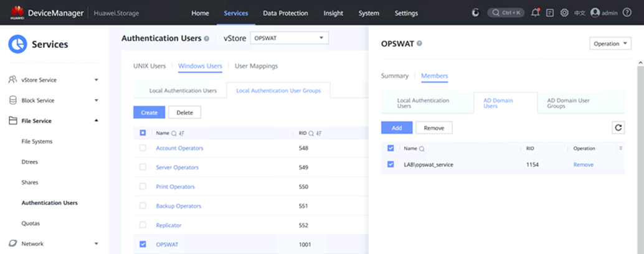Viewport: 644px width, 254px height.
Task: Click vStore Service users icon in sidebar
Action: coord(12,80)
